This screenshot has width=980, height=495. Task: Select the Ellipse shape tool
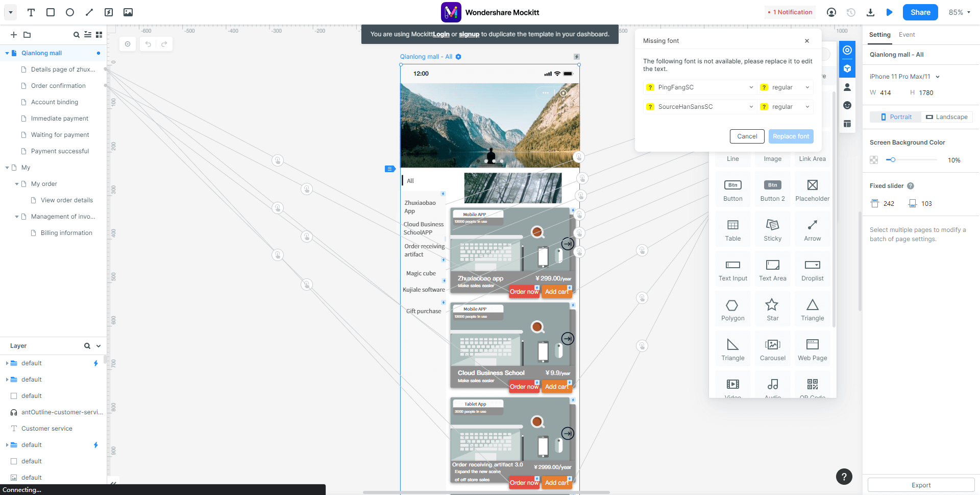(x=70, y=12)
